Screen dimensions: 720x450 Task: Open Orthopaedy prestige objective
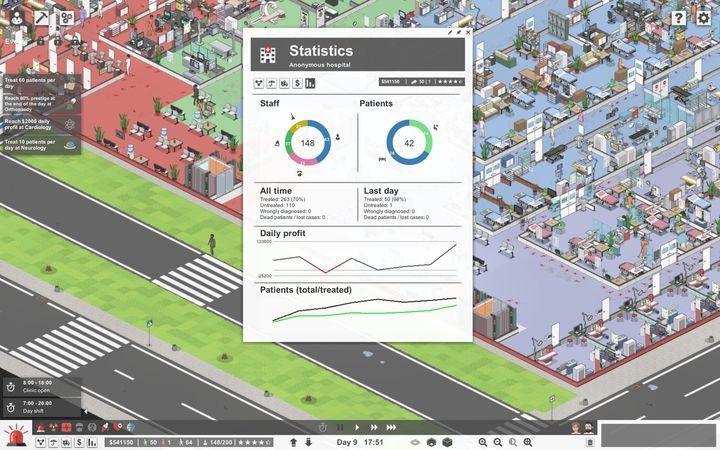coord(40,104)
